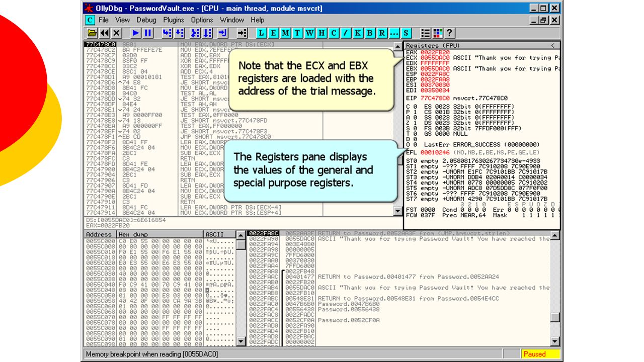The height and width of the screenshot is (362, 644).
Task: Click the Paused status indicator
Action: coord(540,354)
